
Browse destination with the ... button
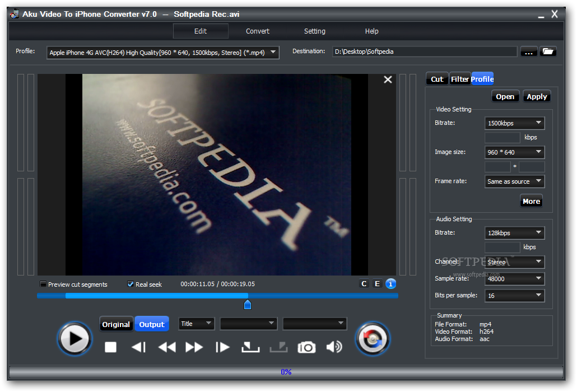coord(529,52)
